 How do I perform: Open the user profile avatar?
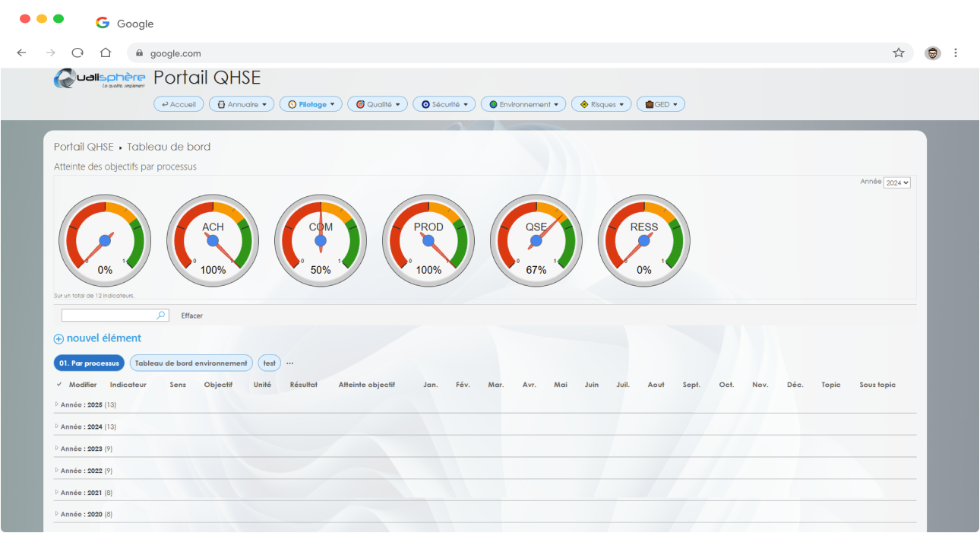932,52
